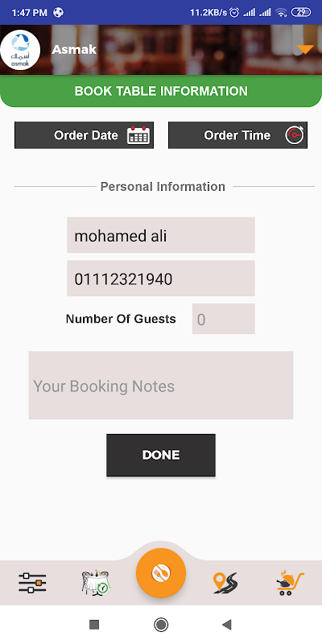Focus the phone number field 01112321940
Viewport: 322px width, 644px height.
pyautogui.click(x=161, y=279)
